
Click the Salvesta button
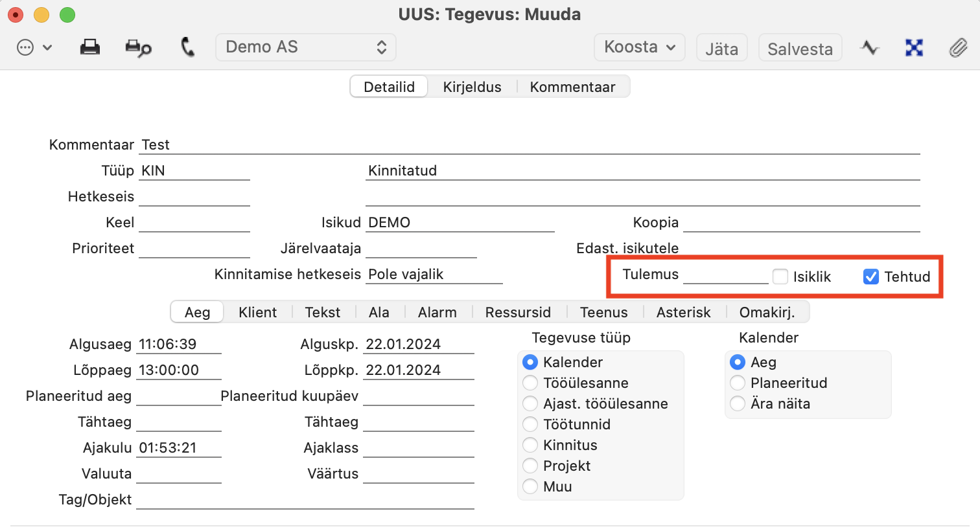(800, 48)
